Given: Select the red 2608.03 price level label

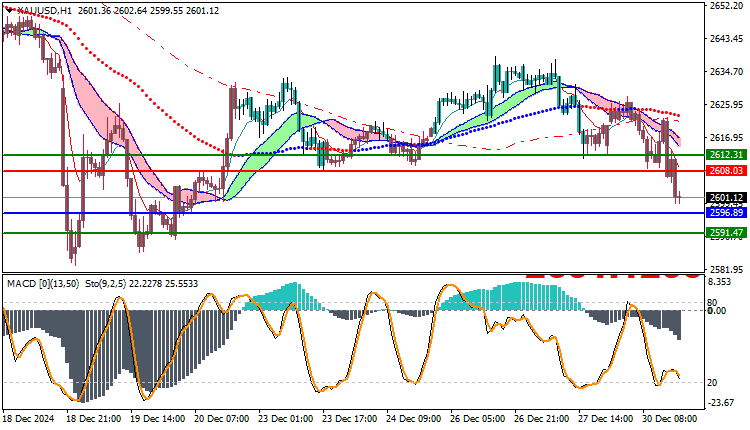Looking at the screenshot, I should pyautogui.click(x=726, y=171).
